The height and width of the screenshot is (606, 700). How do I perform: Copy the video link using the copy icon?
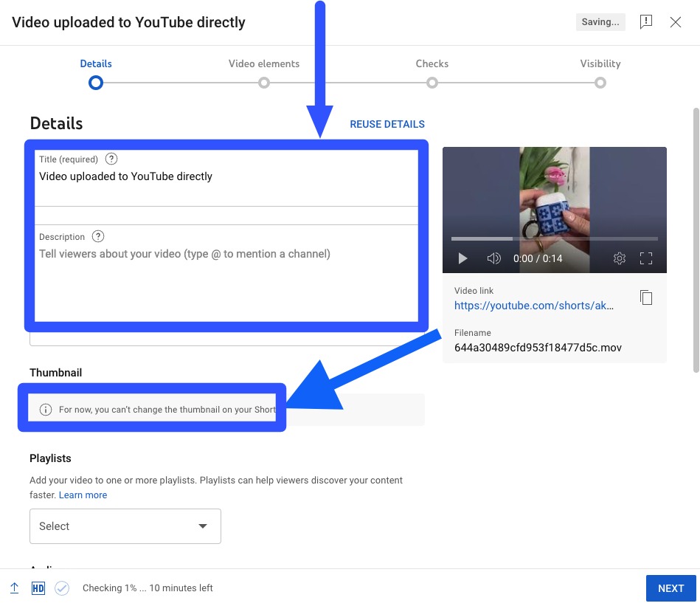pyautogui.click(x=646, y=297)
